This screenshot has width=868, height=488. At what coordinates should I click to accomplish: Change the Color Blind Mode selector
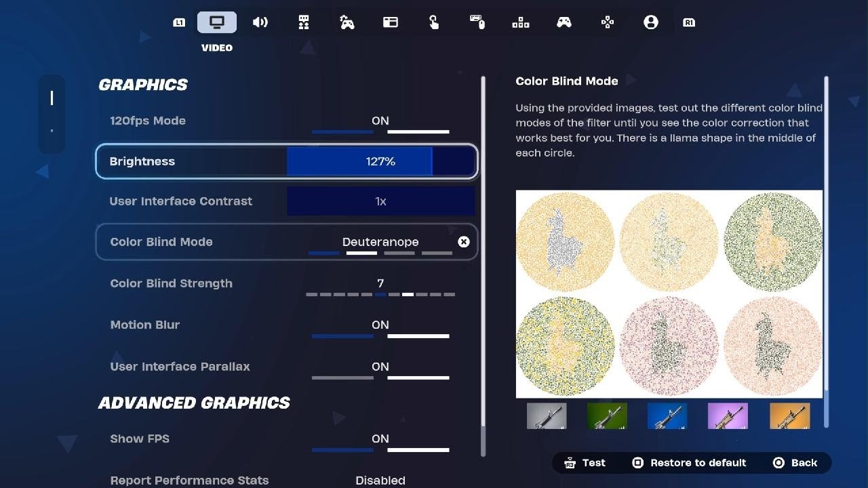click(380, 246)
